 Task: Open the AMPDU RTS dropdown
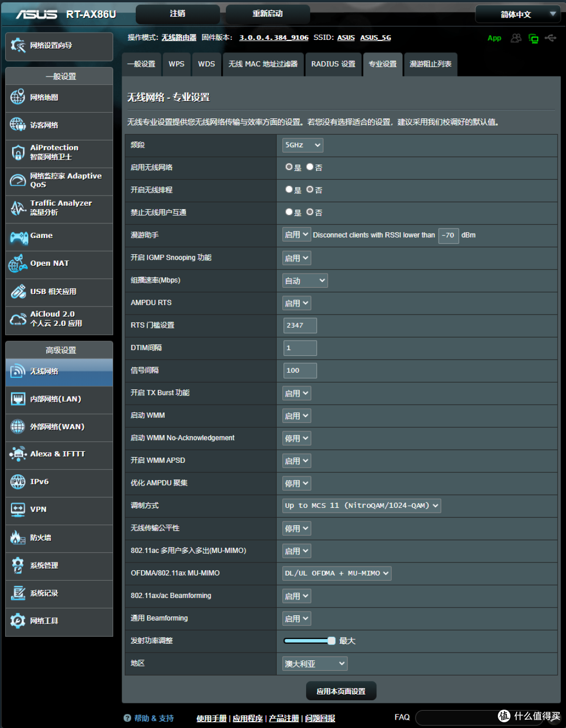pos(297,303)
